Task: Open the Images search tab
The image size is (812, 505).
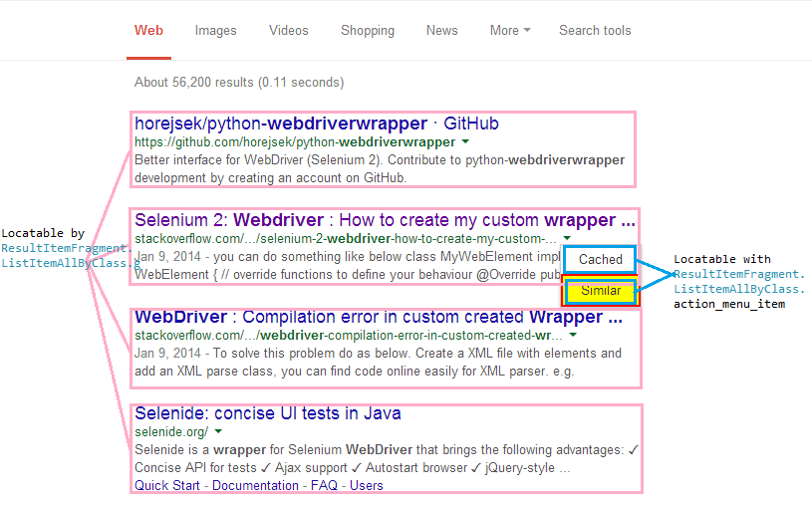Action: point(215,31)
